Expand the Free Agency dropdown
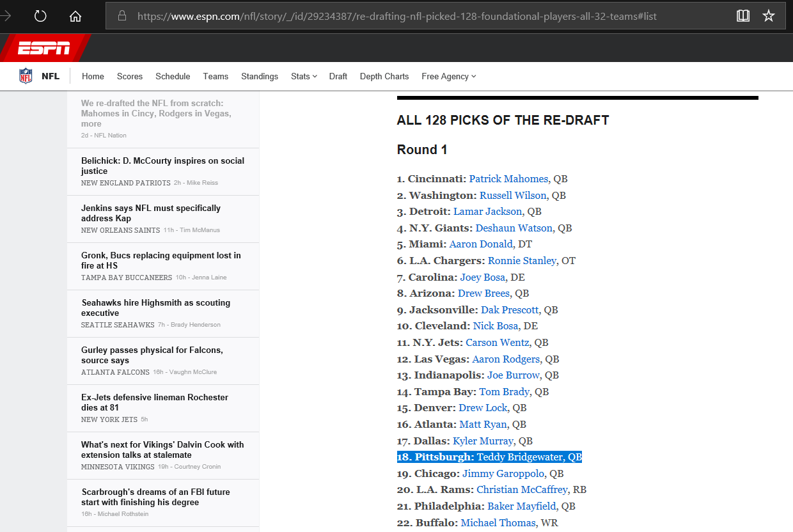Viewport: 793px width, 532px height. tap(448, 76)
